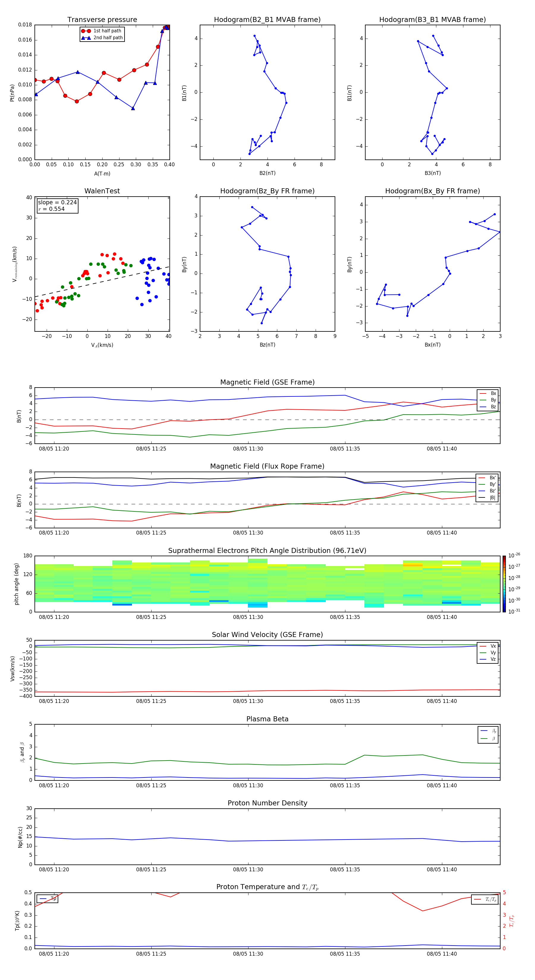The height and width of the screenshot is (980, 535).
Task: Click the '|B|' flux rope legend entry
Action: (488, 498)
